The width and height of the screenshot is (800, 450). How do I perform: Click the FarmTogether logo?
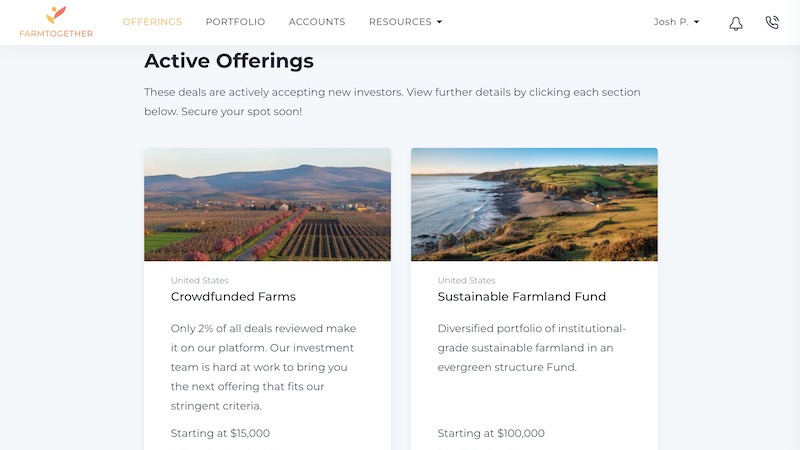(x=56, y=22)
